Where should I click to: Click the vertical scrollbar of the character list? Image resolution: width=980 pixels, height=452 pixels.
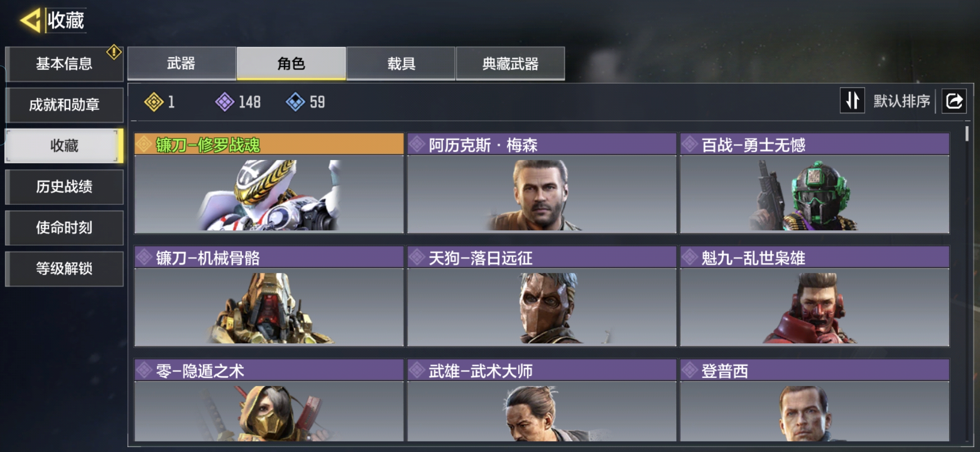[967, 282]
